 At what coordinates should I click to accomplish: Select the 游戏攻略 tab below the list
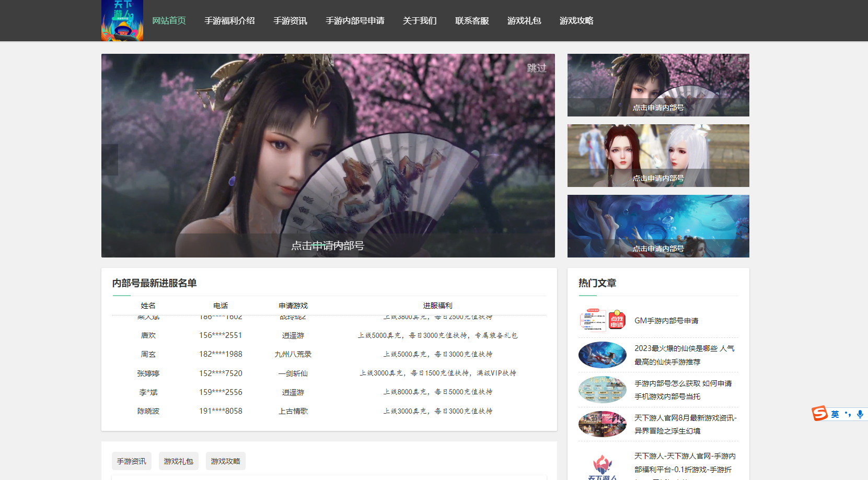pos(226,461)
